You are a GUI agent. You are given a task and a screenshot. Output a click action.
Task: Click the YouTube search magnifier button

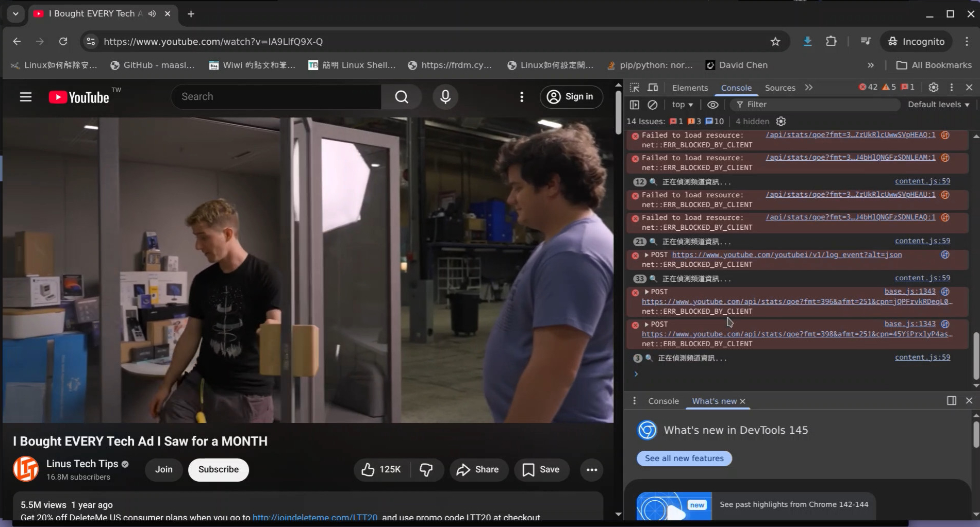point(402,97)
